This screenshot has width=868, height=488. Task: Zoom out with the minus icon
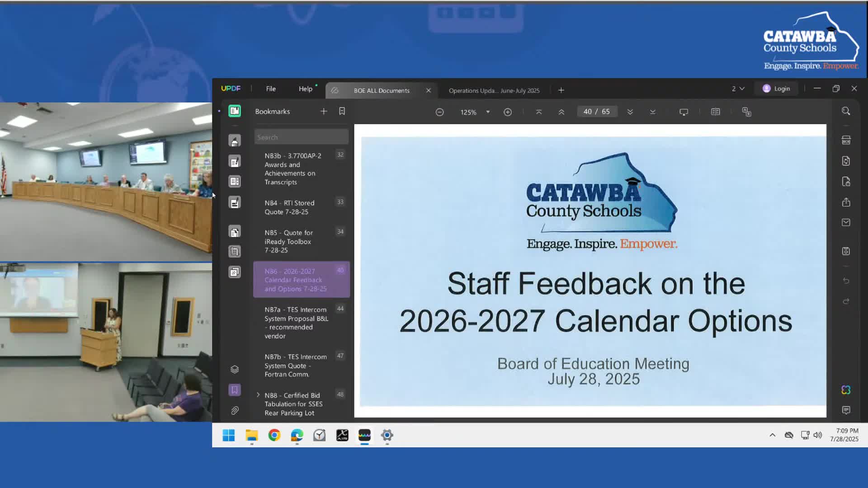(x=439, y=112)
